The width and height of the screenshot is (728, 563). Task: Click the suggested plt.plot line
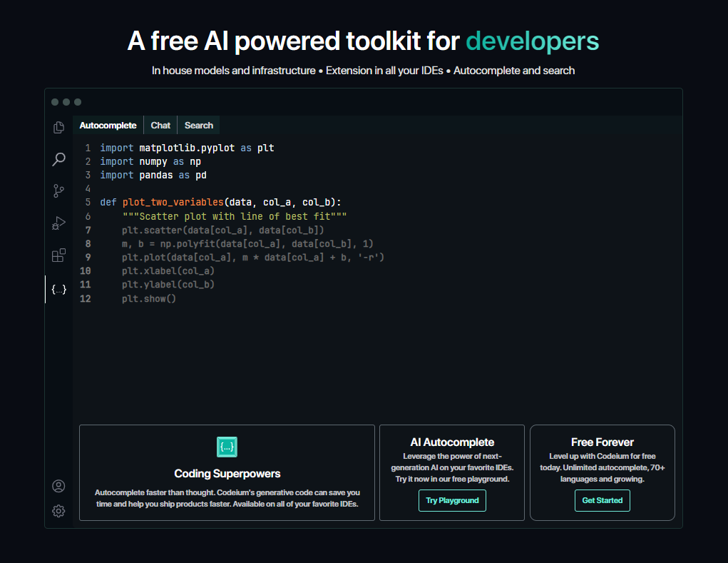point(253,258)
